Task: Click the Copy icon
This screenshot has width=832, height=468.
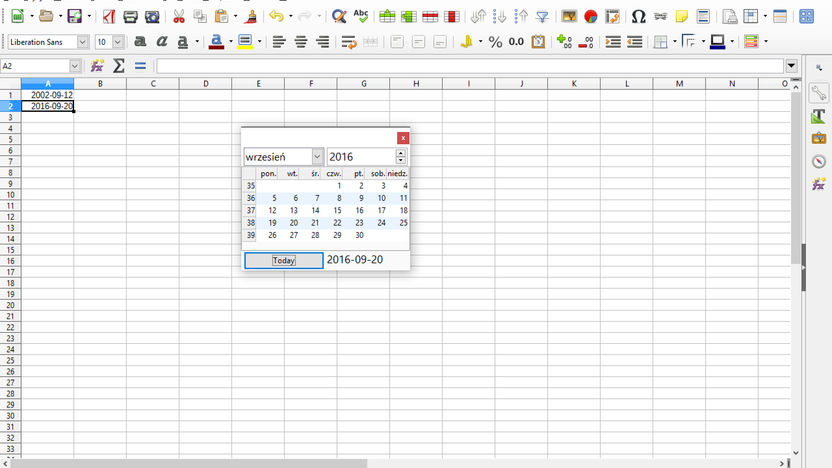Action: 200,16
